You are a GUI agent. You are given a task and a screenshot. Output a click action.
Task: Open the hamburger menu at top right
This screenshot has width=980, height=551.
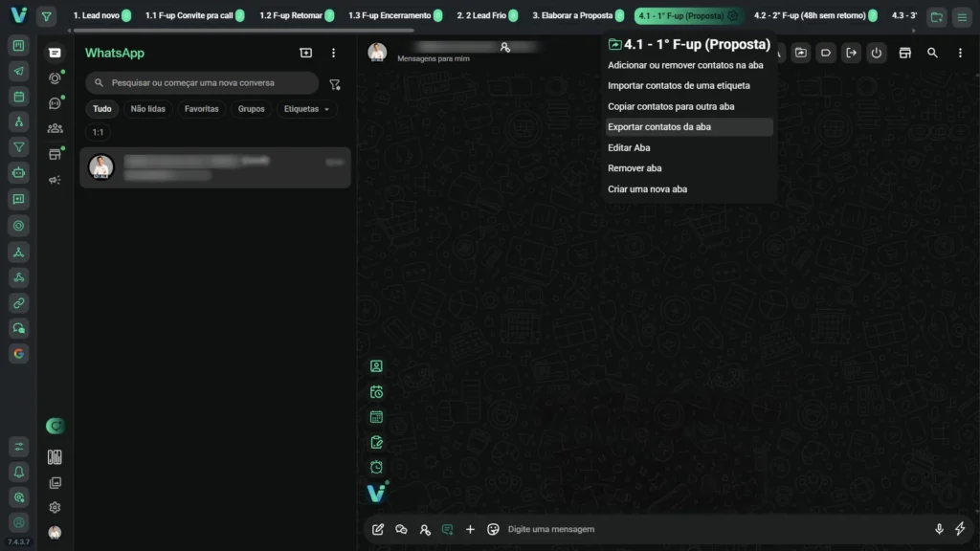(962, 16)
